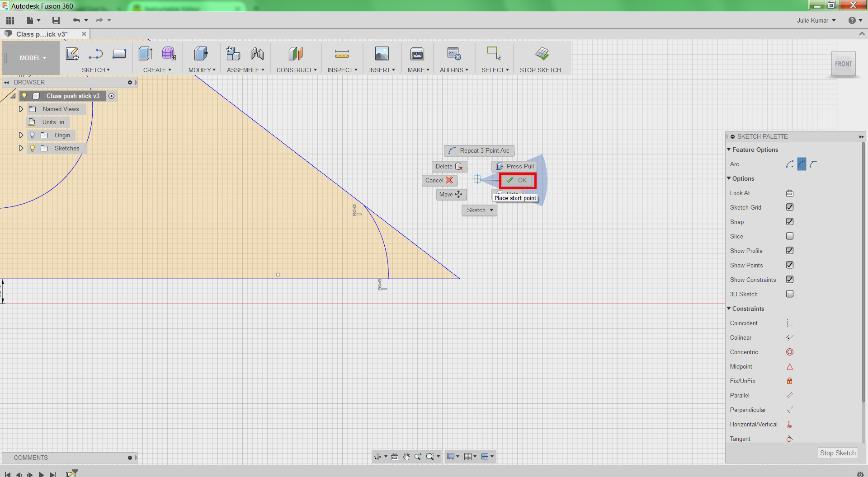
Task: Click the FRONT view cube face
Action: pos(844,64)
